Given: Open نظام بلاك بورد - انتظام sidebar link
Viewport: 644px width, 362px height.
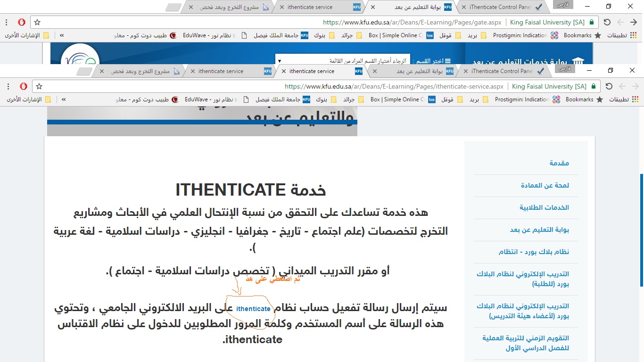Looking at the screenshot, I should pos(534,252).
